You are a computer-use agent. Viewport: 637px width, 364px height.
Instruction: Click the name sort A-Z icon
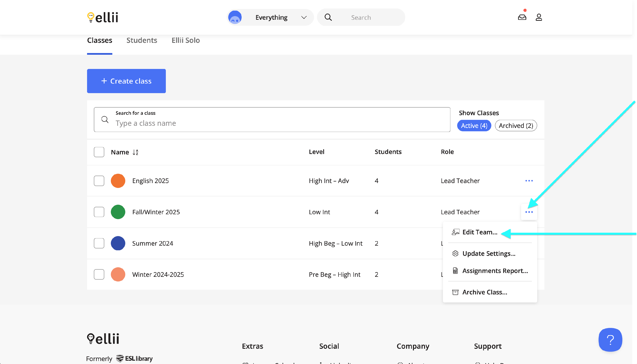[x=135, y=152]
